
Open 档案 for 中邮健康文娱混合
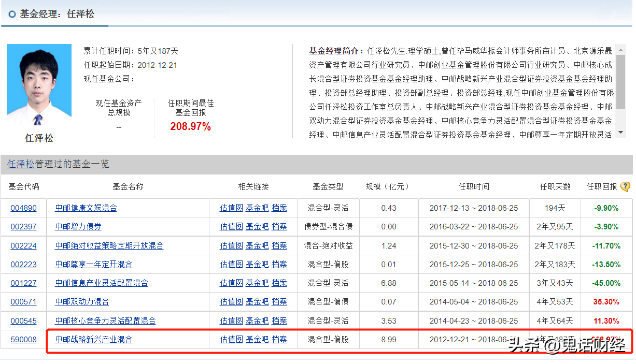[x=279, y=208]
